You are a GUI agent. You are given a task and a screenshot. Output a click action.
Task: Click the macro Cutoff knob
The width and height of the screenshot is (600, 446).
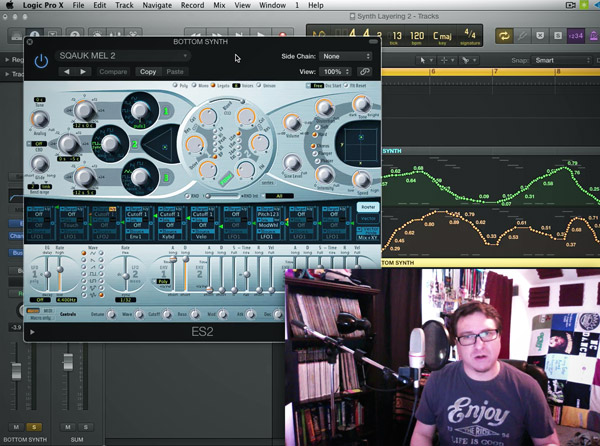point(167,314)
